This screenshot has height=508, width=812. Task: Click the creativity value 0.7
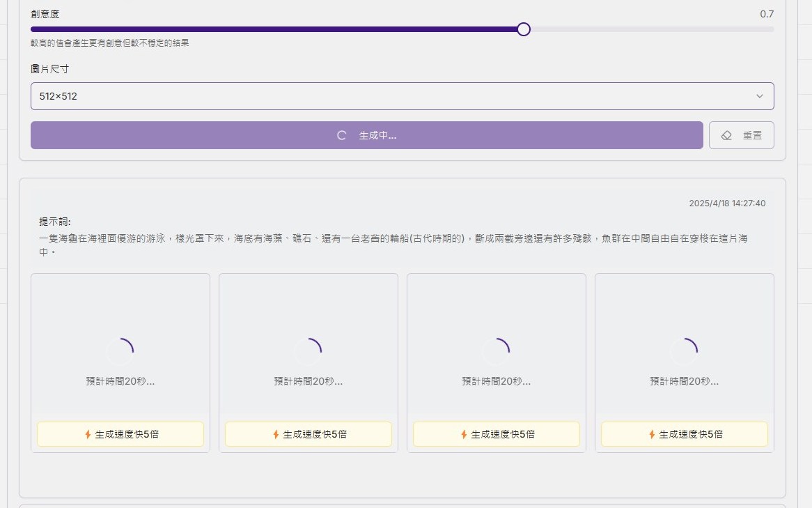tap(767, 14)
